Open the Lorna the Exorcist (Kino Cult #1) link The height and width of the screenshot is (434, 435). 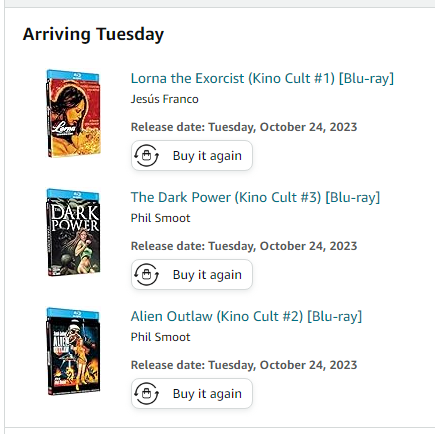coord(262,79)
